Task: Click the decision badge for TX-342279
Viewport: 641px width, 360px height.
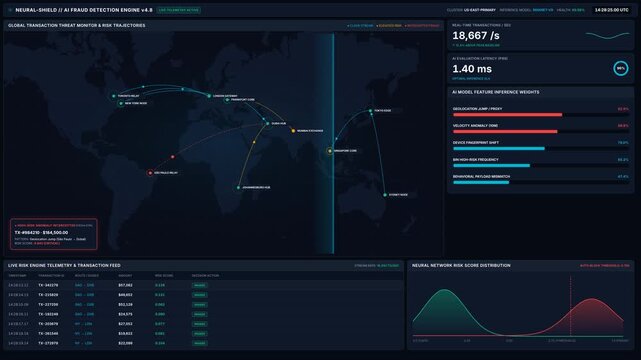Action: click(199, 285)
